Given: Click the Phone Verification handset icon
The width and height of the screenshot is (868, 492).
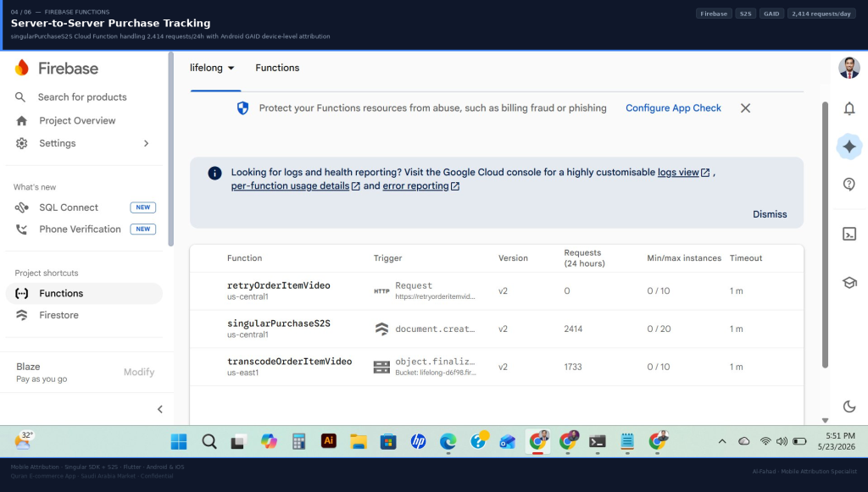Looking at the screenshot, I should pyautogui.click(x=21, y=229).
